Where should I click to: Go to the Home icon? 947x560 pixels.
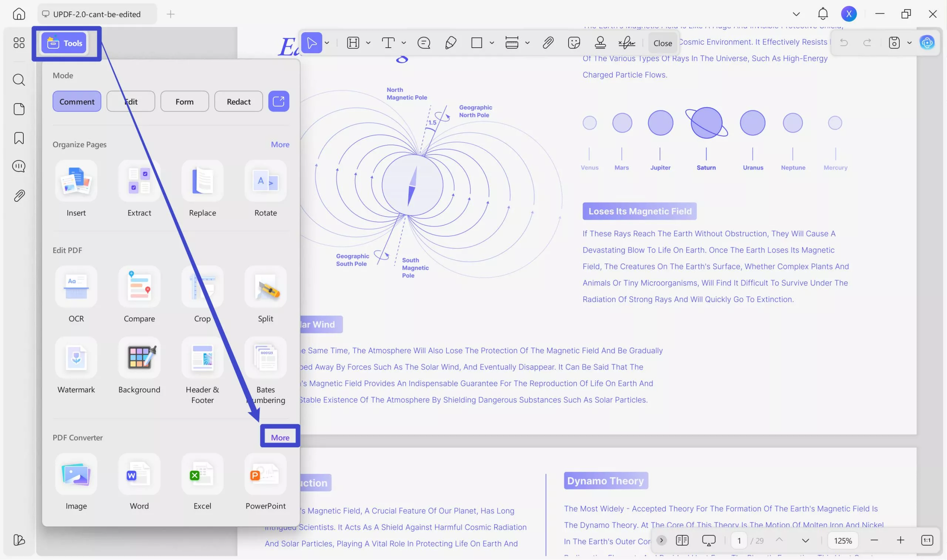[x=19, y=14]
